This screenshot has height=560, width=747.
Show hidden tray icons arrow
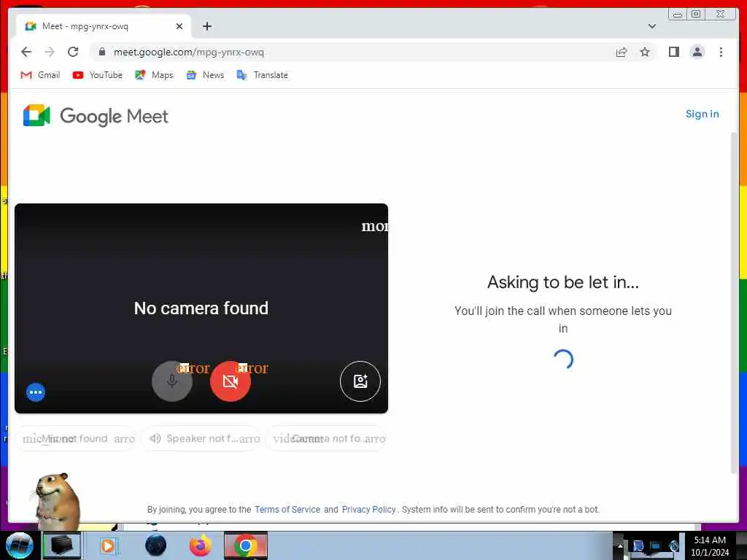(x=620, y=546)
